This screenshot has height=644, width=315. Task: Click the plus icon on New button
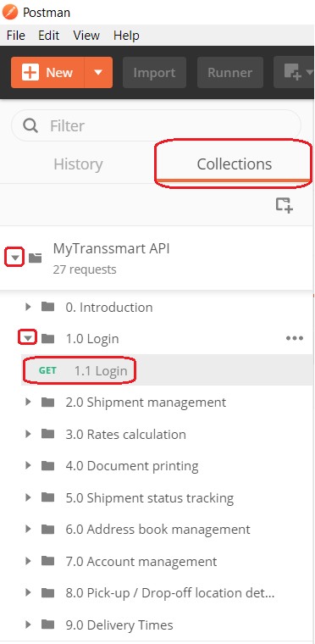tap(30, 73)
